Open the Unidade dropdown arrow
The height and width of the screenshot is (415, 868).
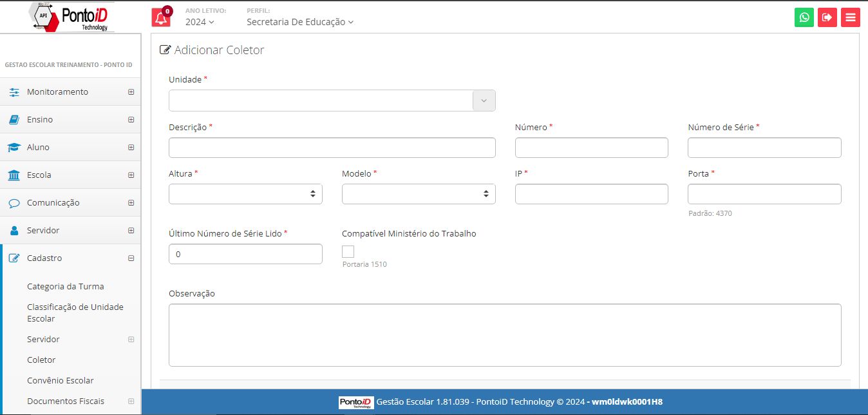(x=484, y=101)
